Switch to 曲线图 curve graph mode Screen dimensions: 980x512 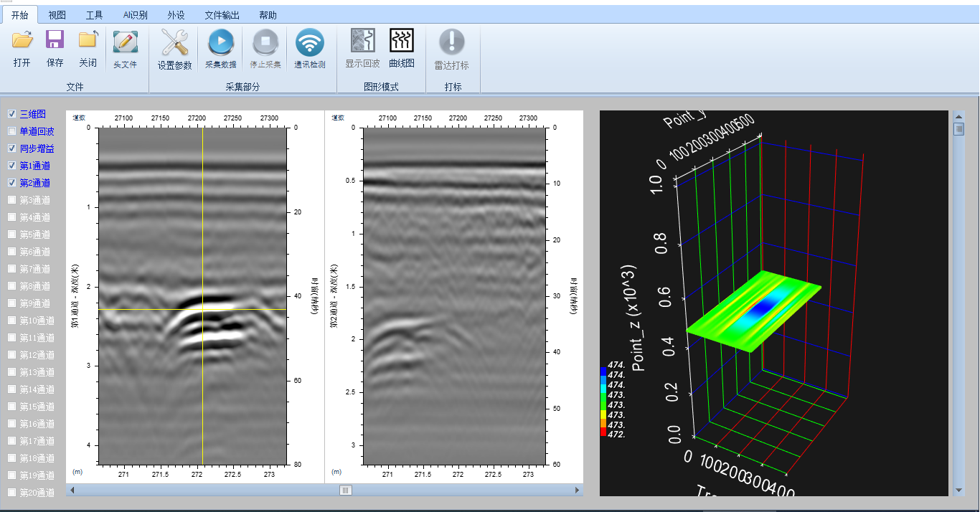402,42
